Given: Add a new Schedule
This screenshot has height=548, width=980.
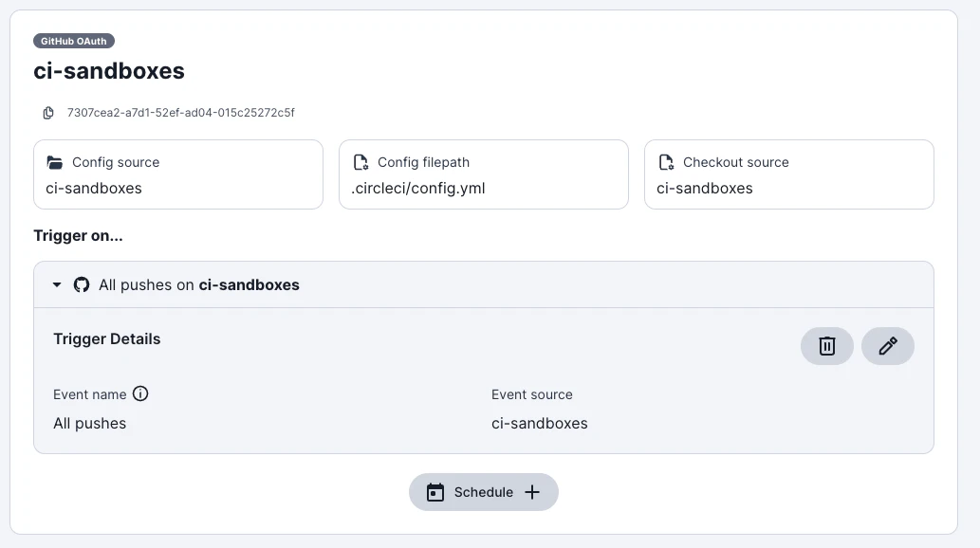Looking at the screenshot, I should (x=484, y=492).
